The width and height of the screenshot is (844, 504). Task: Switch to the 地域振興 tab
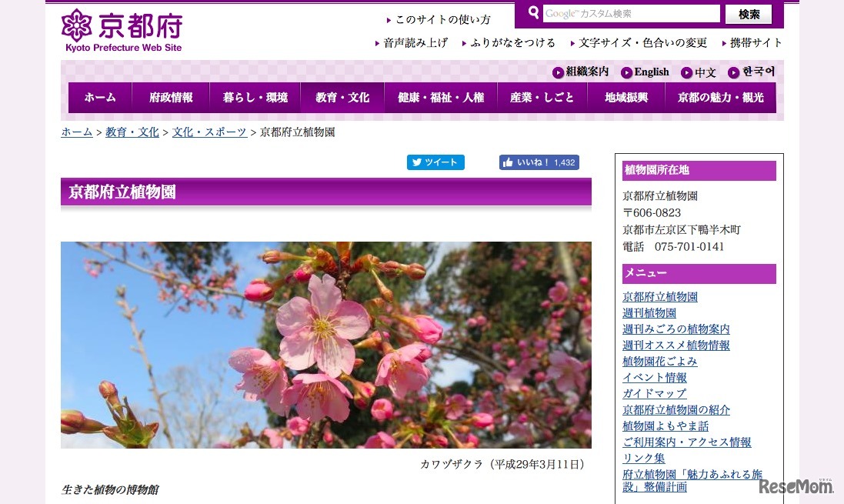[625, 97]
